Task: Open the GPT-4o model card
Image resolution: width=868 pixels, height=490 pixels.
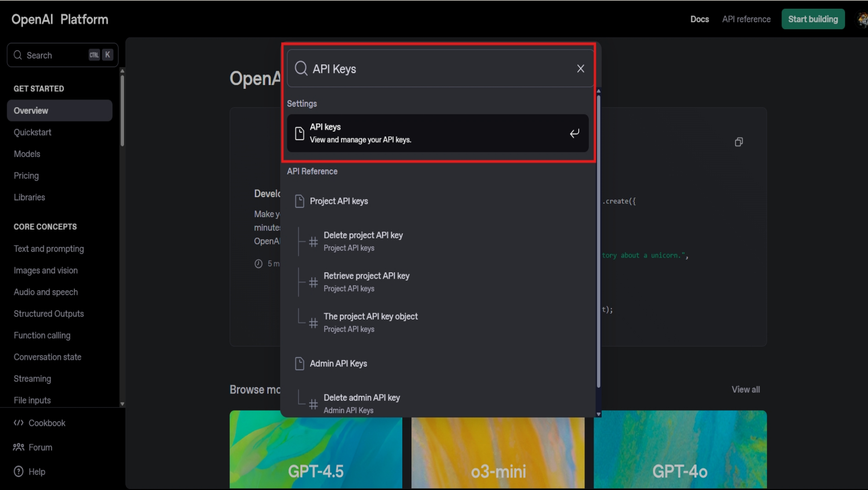Action: point(680,449)
